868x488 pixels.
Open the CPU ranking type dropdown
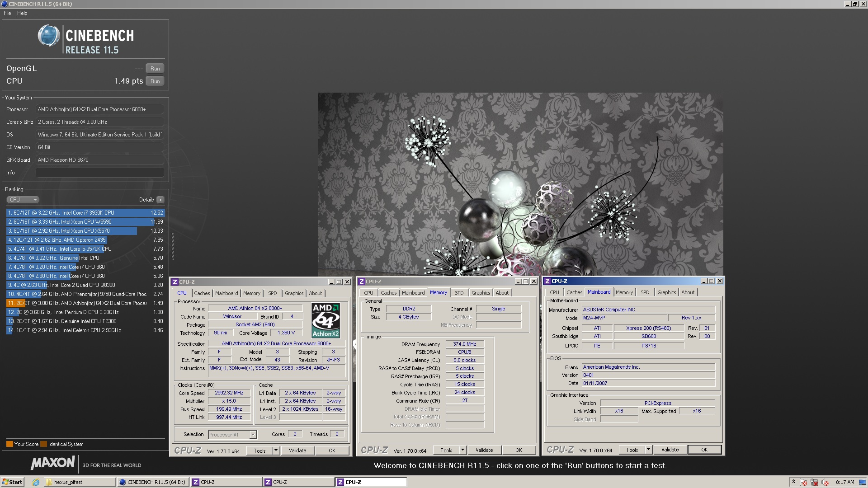[x=23, y=200]
